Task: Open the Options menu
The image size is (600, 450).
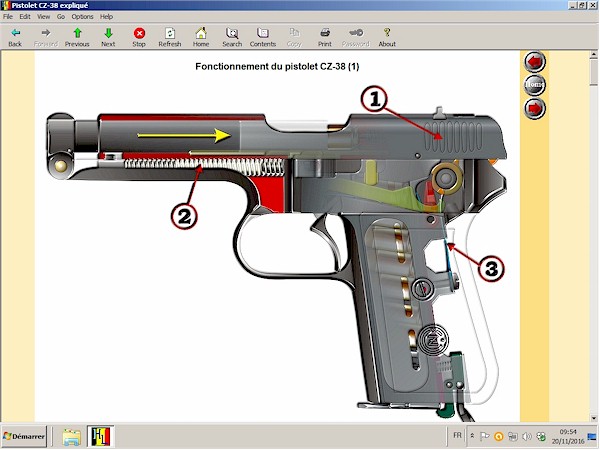Action: click(x=82, y=16)
